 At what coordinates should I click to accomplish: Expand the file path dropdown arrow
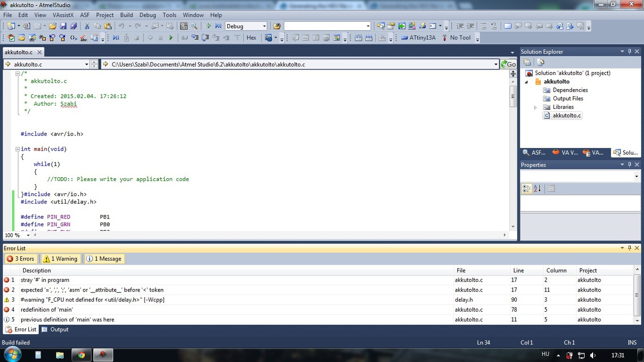click(496, 64)
